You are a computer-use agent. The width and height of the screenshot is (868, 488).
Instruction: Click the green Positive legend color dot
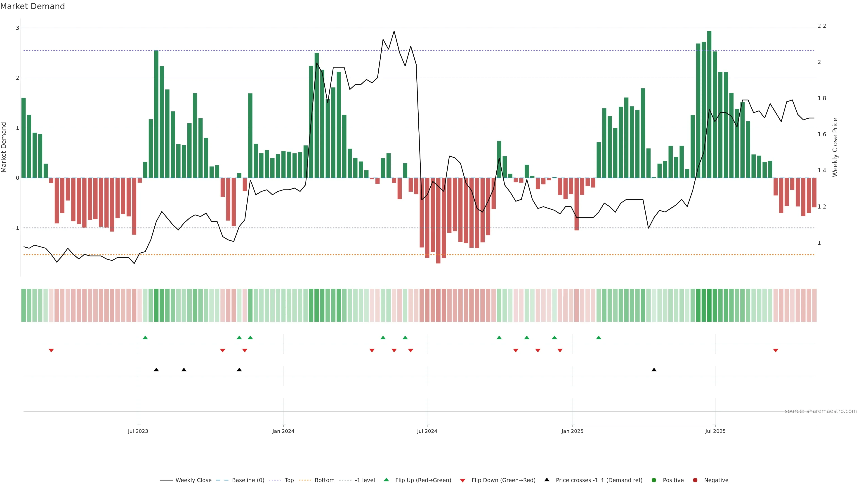coord(654,480)
